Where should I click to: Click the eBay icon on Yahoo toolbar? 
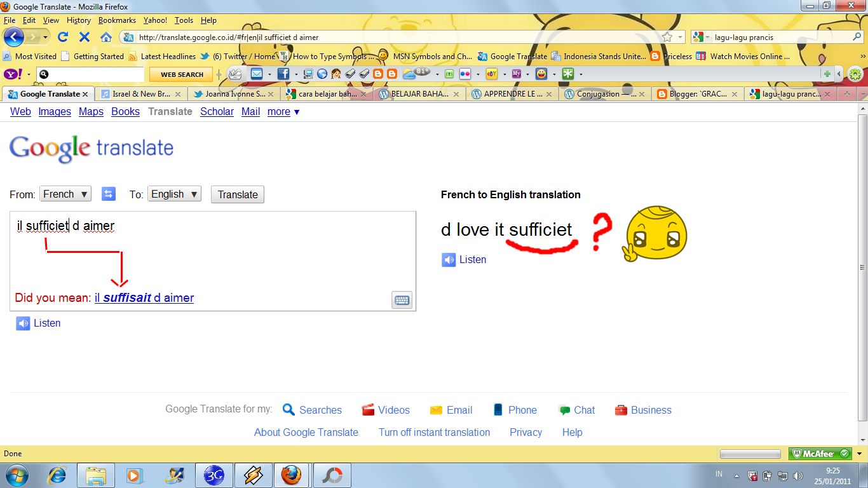click(x=491, y=74)
